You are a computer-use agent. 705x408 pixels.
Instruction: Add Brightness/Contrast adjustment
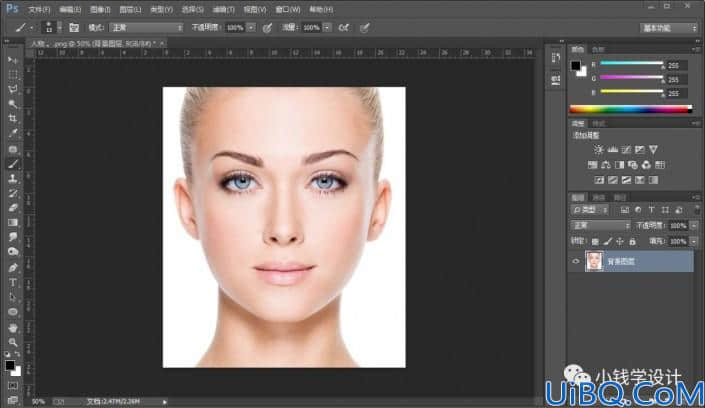click(x=598, y=149)
